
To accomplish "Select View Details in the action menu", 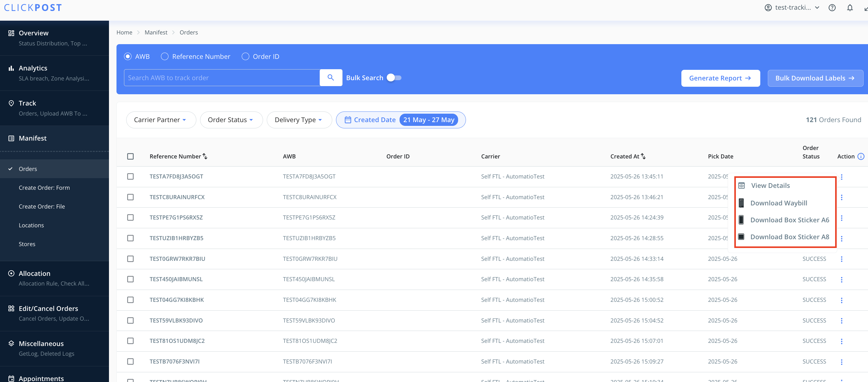I will tap(770, 186).
